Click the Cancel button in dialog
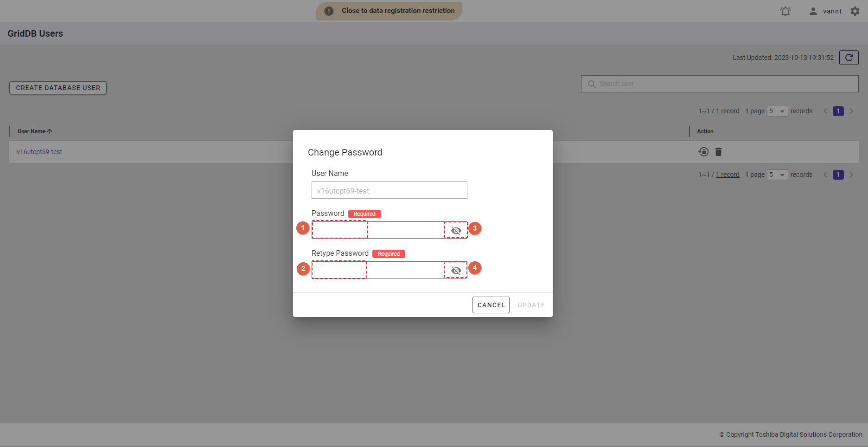868x447 pixels. click(491, 305)
